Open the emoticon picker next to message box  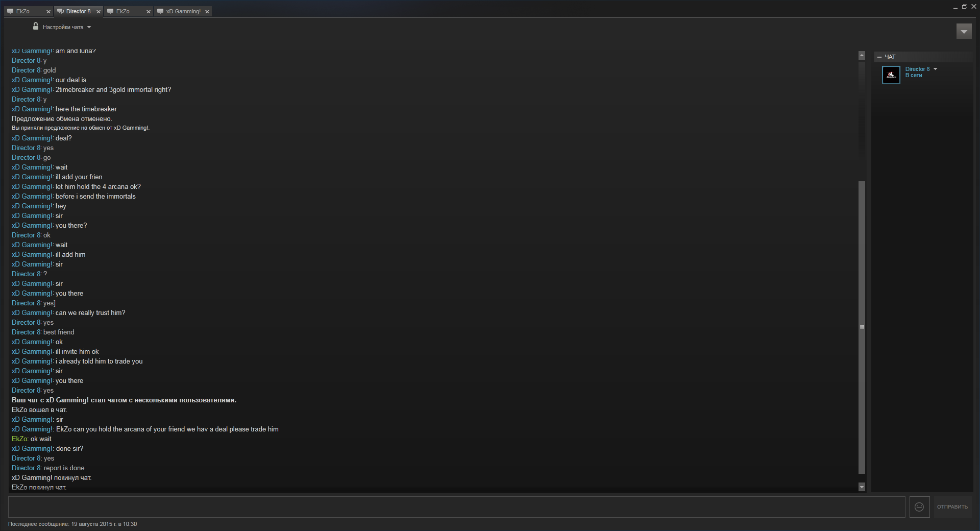[x=919, y=507]
